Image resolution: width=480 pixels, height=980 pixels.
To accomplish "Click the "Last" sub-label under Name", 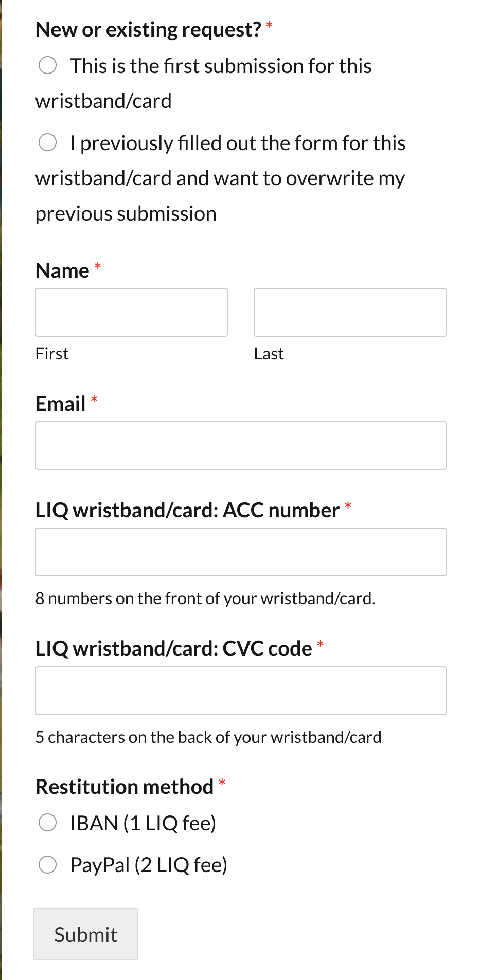I will (269, 354).
